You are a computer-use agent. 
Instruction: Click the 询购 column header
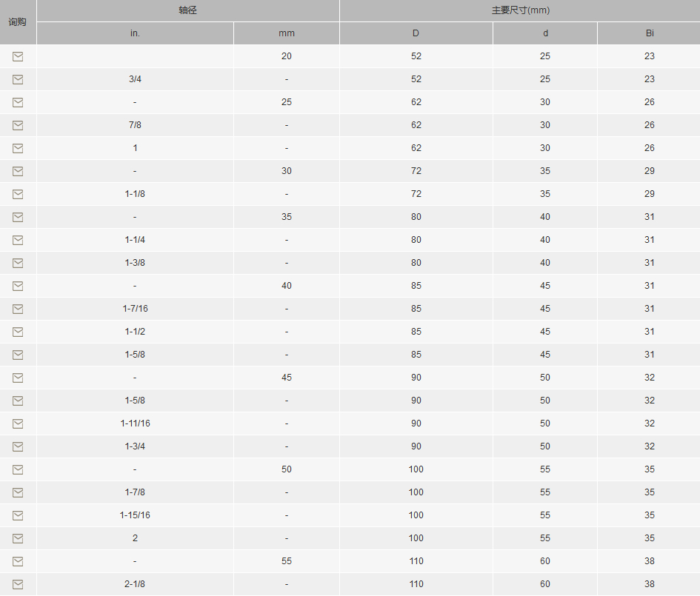pyautogui.click(x=18, y=22)
